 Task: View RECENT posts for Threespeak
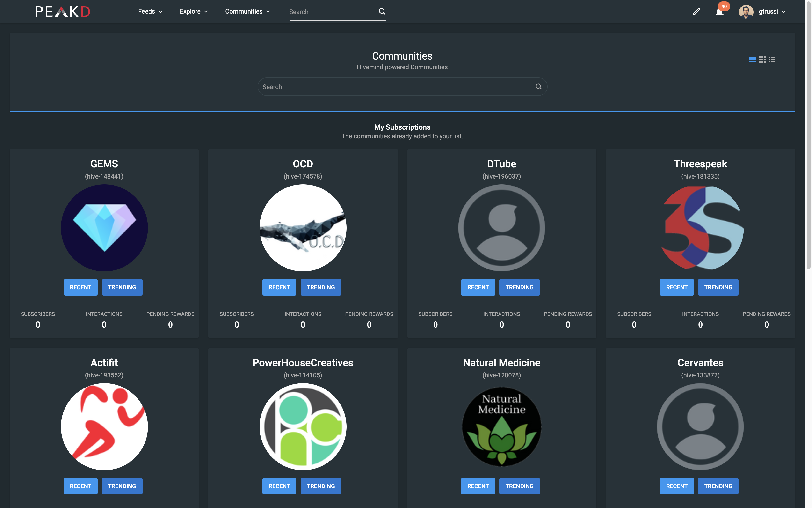tap(677, 287)
